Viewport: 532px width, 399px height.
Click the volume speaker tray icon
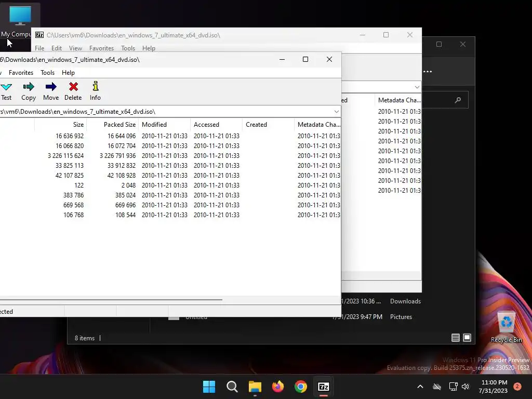pyautogui.click(x=465, y=387)
